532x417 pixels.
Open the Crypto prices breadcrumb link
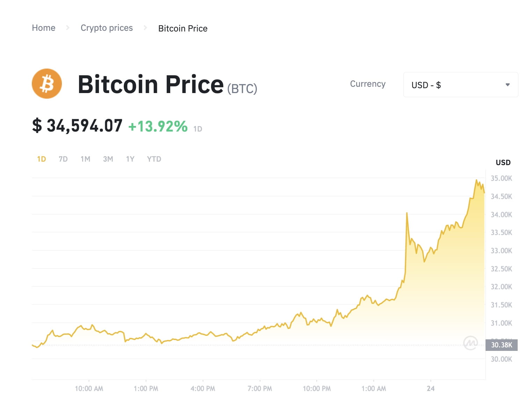pyautogui.click(x=107, y=28)
